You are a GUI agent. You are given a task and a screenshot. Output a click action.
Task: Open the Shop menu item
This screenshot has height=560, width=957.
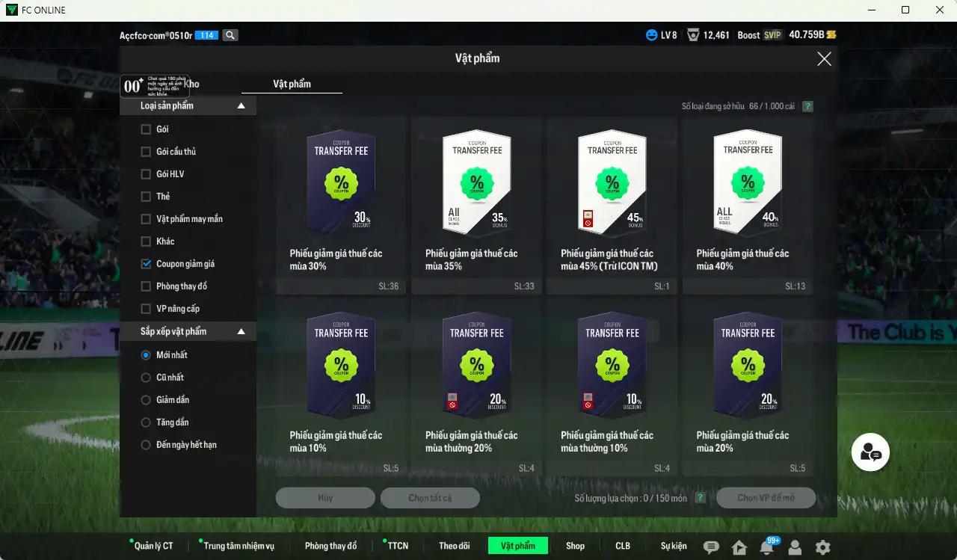tap(575, 546)
